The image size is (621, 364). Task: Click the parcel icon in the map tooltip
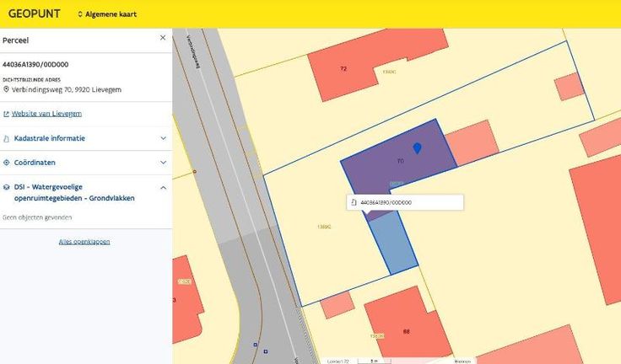[354, 203]
